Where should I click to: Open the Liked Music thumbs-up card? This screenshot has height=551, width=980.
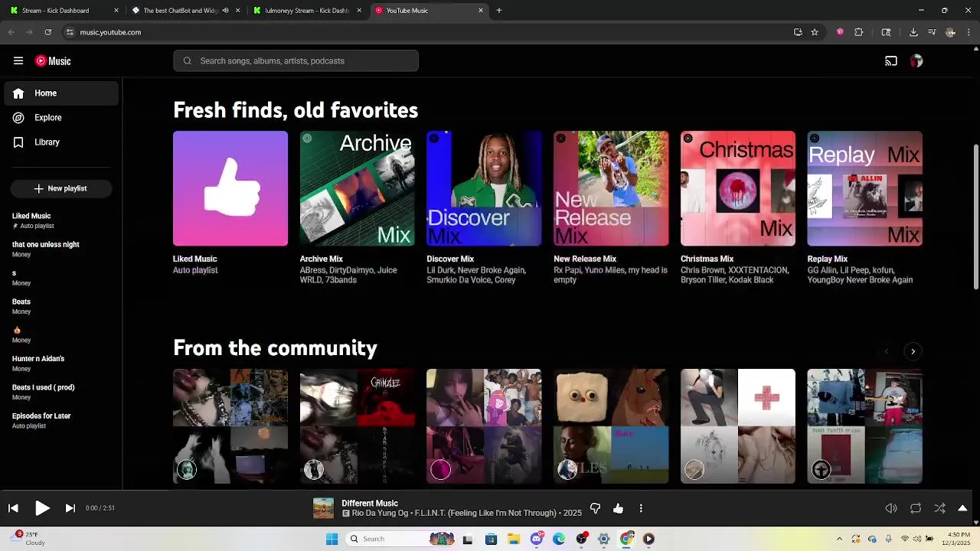click(x=230, y=188)
